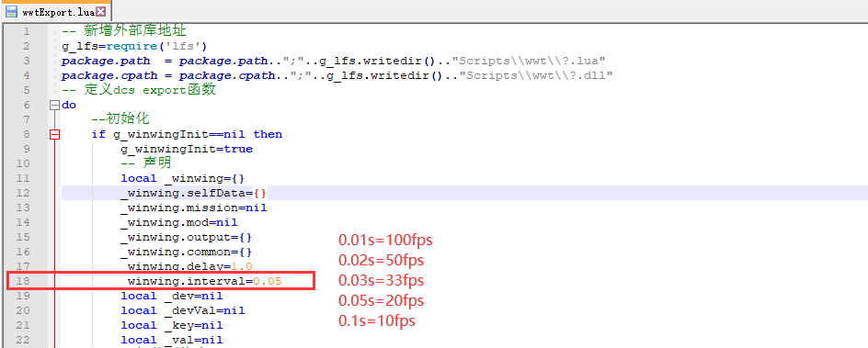The image size is (868, 348).
Task: Click the package.path assignment line
Action: coord(333,61)
